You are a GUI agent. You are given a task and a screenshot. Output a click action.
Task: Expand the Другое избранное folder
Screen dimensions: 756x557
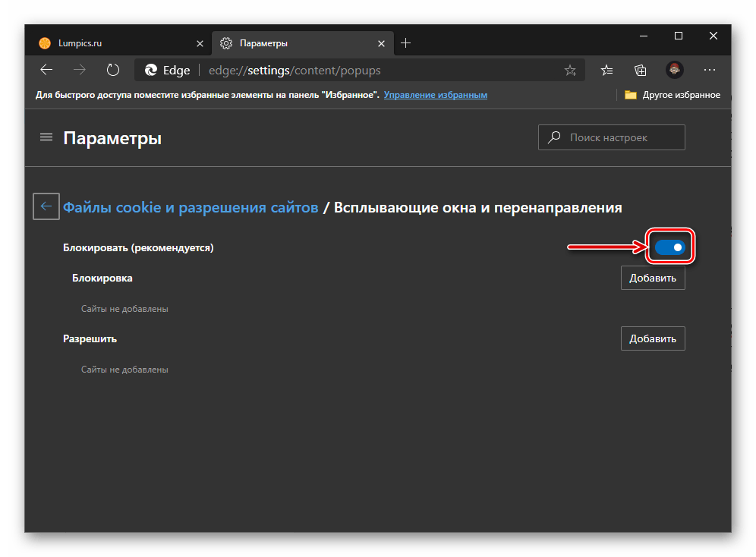(x=672, y=95)
